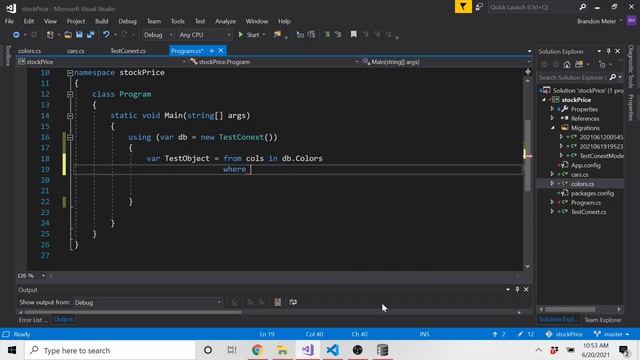Viewport: 640px width, 360px height.
Task: Click the New Project toolbar icon
Action: 50,35
